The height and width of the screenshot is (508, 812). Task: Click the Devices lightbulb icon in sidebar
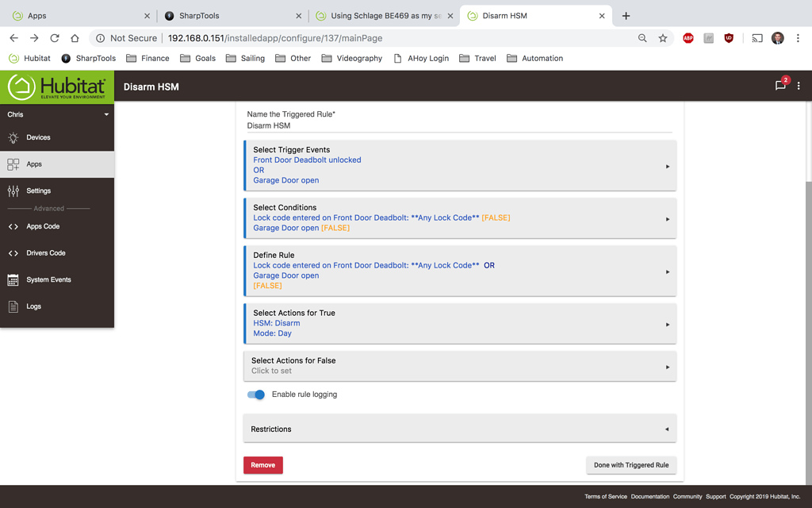pyautogui.click(x=13, y=137)
